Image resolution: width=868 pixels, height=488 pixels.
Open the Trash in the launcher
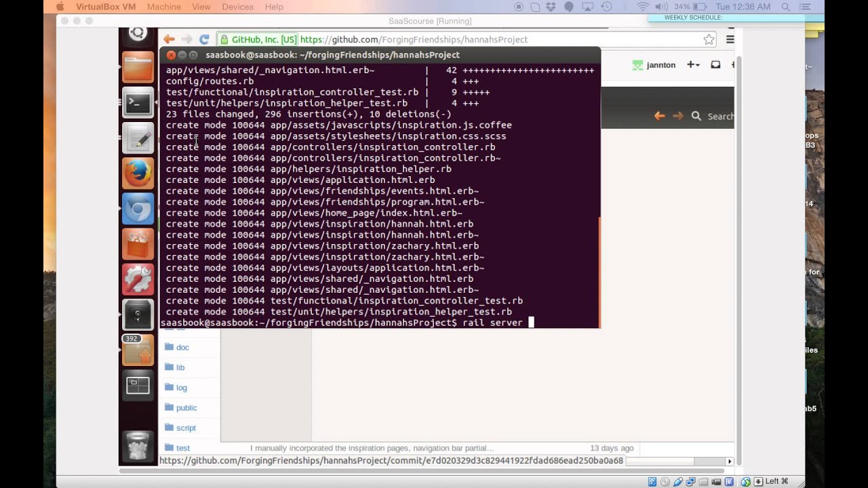(x=138, y=445)
